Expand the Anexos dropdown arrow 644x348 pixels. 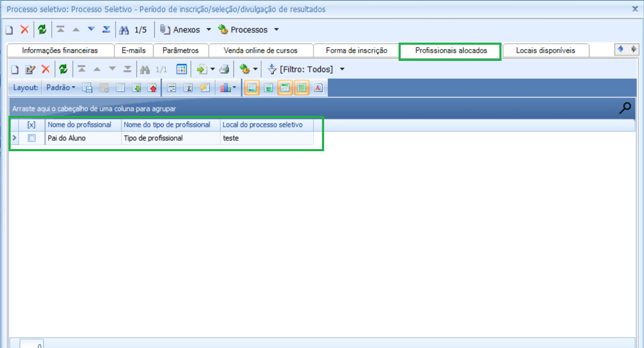click(208, 29)
